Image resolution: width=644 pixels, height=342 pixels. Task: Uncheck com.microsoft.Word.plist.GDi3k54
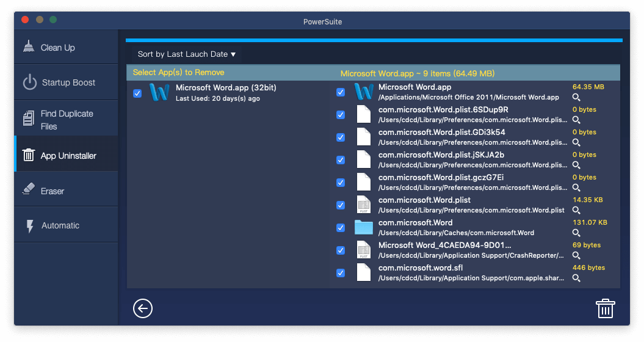click(341, 137)
